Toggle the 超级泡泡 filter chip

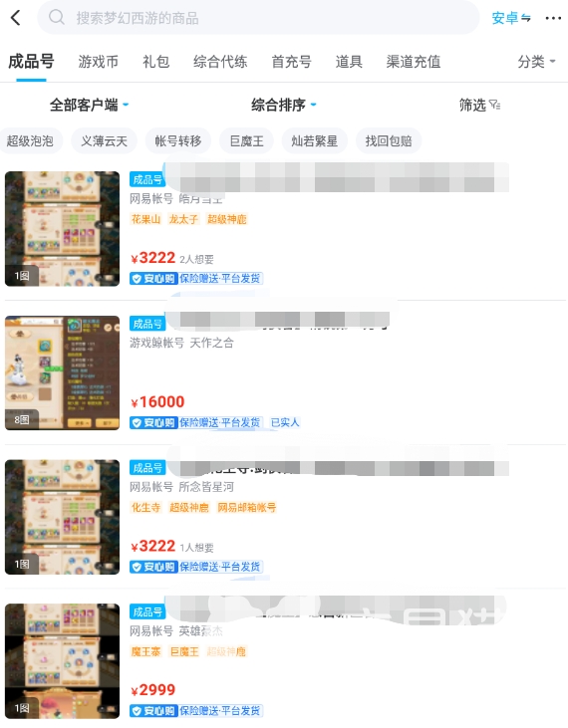[30, 140]
